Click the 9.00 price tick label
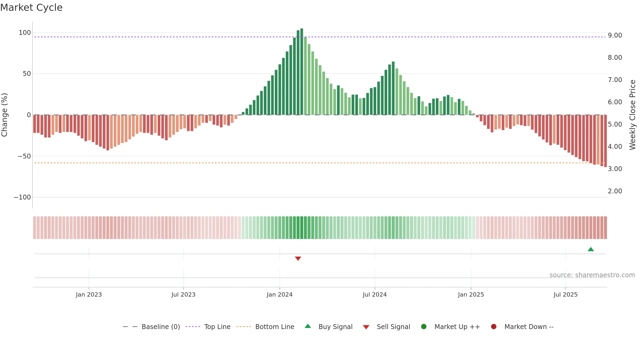Screen dimensions: 644x362 click(615, 35)
